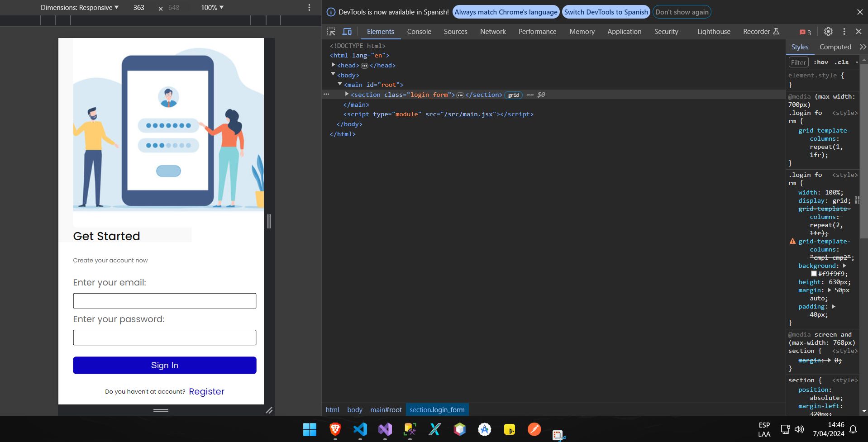
Task: Expand the section login_form node
Action: [x=347, y=94]
